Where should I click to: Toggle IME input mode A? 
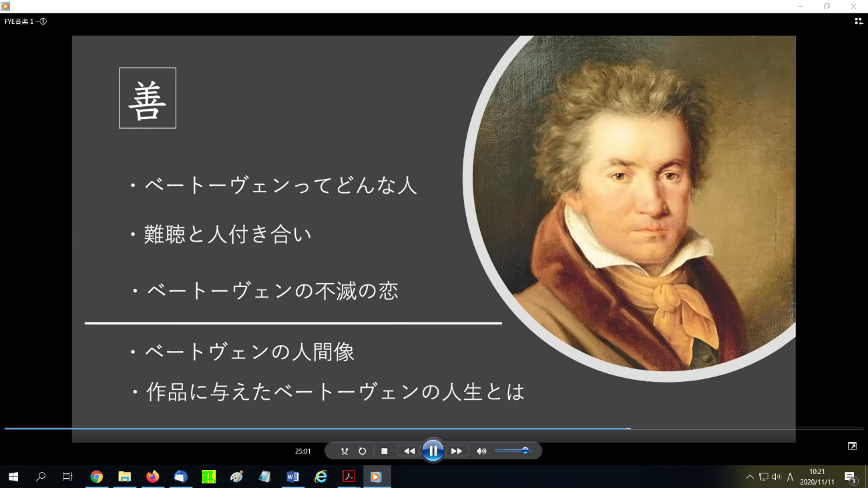(x=791, y=477)
